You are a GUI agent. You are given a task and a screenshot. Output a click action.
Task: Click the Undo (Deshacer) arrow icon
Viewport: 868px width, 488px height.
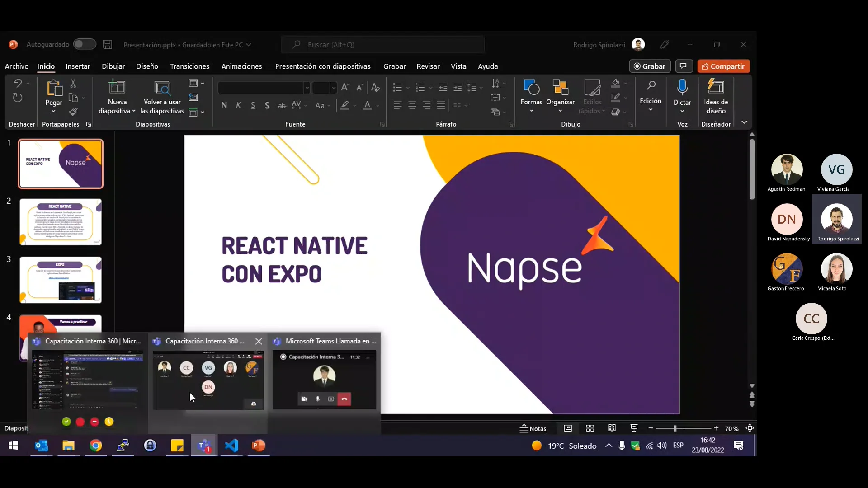pos(17,83)
